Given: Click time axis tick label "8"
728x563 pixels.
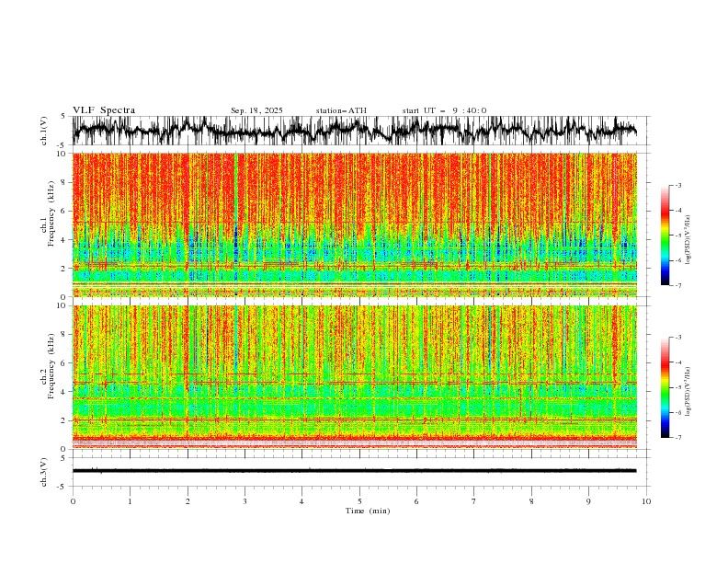Looking at the screenshot, I should tap(531, 501).
